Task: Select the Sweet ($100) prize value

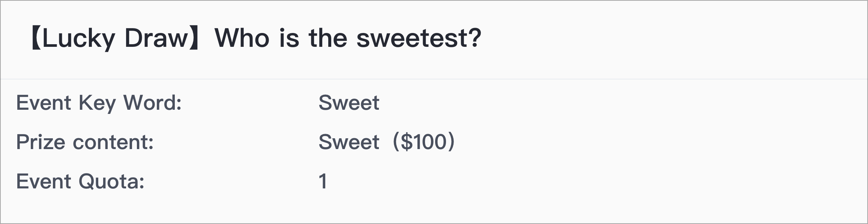Action: (386, 142)
